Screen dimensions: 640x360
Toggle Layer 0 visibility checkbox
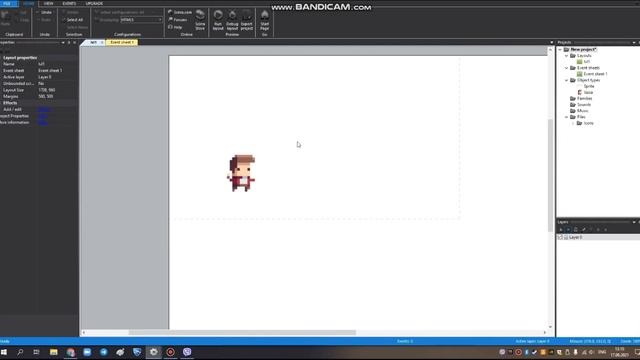click(560, 238)
